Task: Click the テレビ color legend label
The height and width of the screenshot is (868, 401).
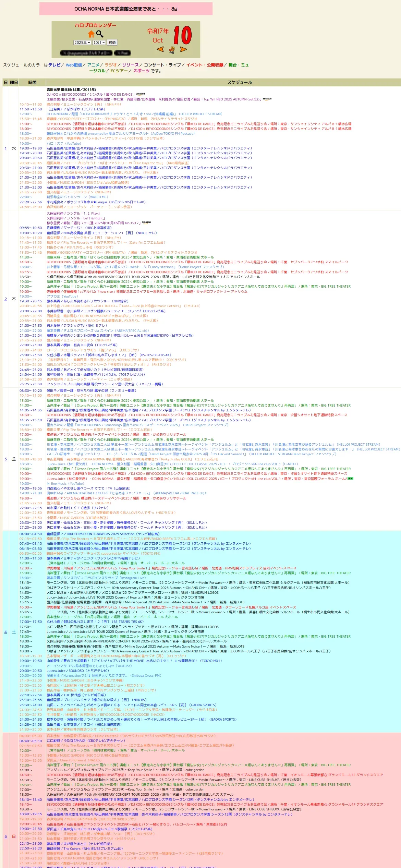Action: [x=54, y=65]
